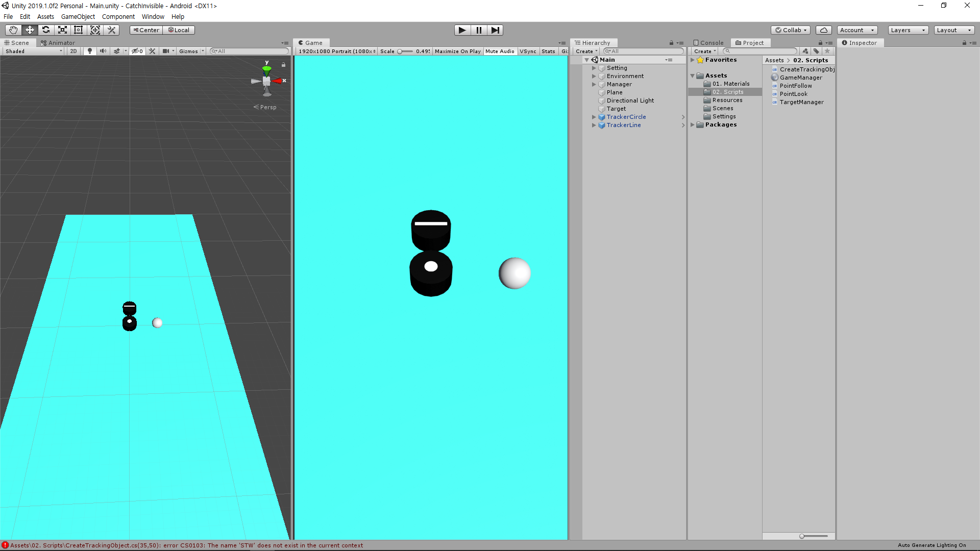Image resolution: width=980 pixels, height=551 pixels.
Task: Switch to the Console tab
Action: click(x=708, y=43)
